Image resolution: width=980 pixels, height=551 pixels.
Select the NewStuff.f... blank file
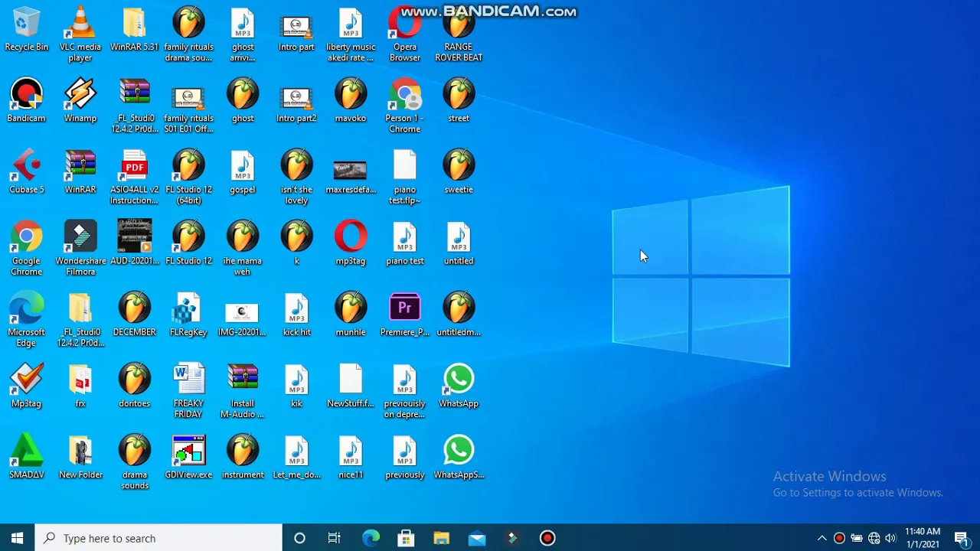pyautogui.click(x=351, y=385)
